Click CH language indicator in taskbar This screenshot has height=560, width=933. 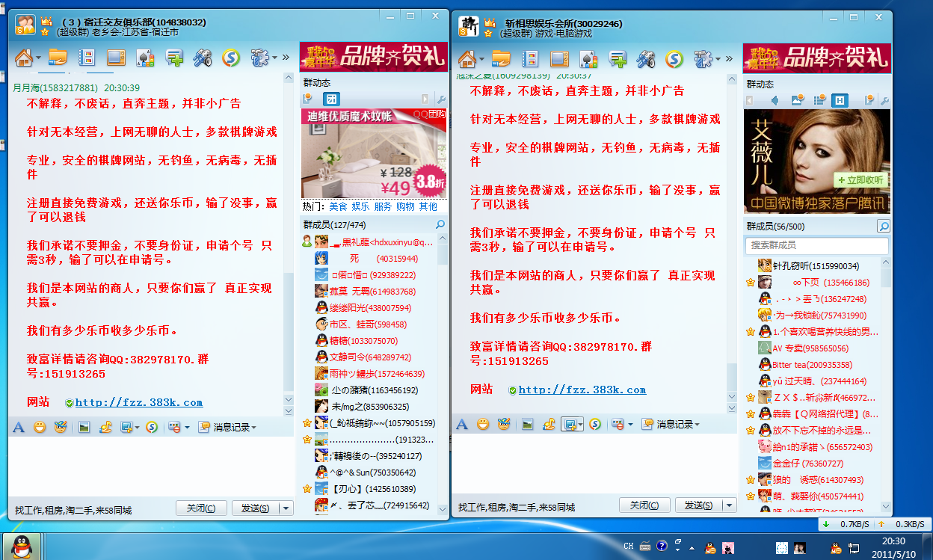[x=629, y=546]
